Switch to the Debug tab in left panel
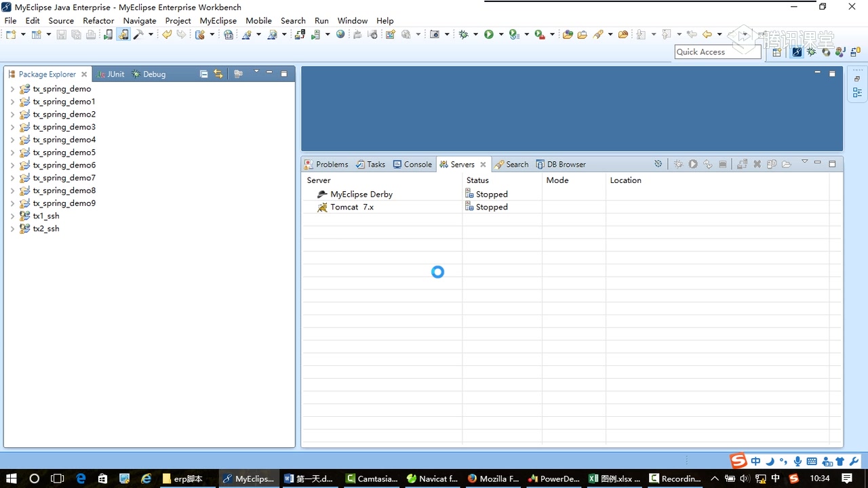 pyautogui.click(x=149, y=74)
